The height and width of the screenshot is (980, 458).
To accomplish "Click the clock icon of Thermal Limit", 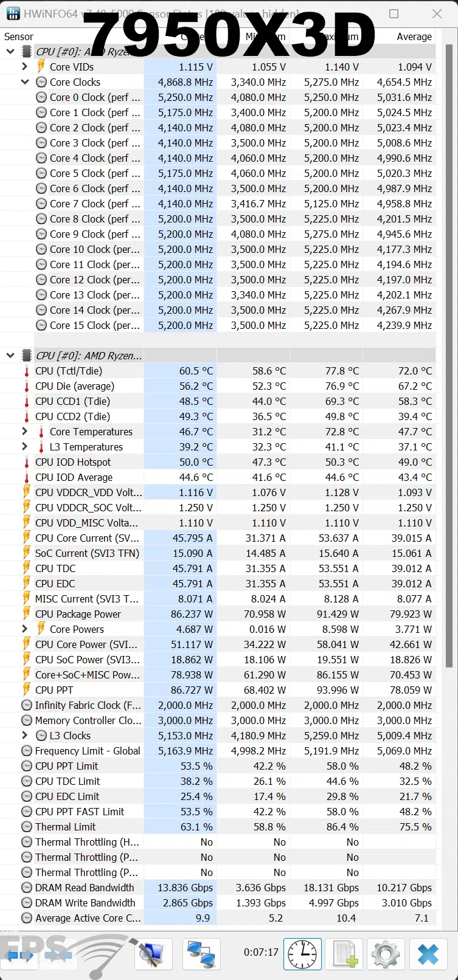I will click(x=27, y=827).
